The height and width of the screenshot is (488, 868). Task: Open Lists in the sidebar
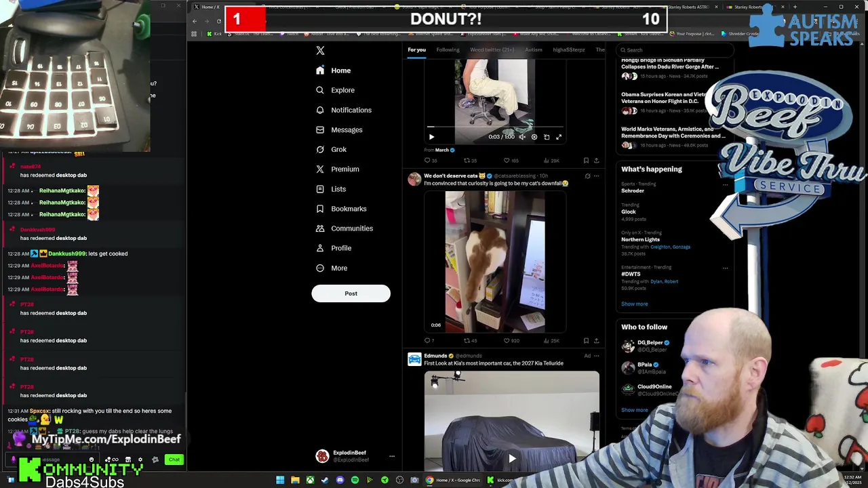pyautogui.click(x=331, y=189)
